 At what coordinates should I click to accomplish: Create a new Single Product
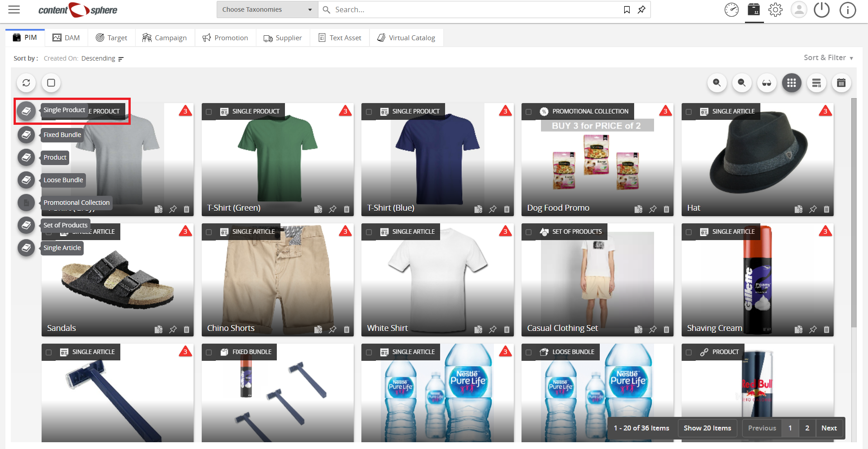point(26,110)
